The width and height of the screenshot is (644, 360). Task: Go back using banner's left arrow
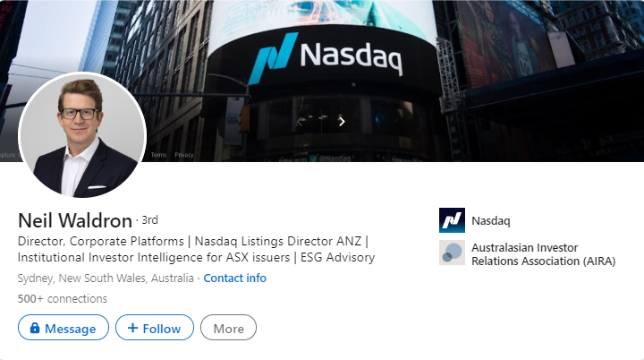tap(301, 122)
